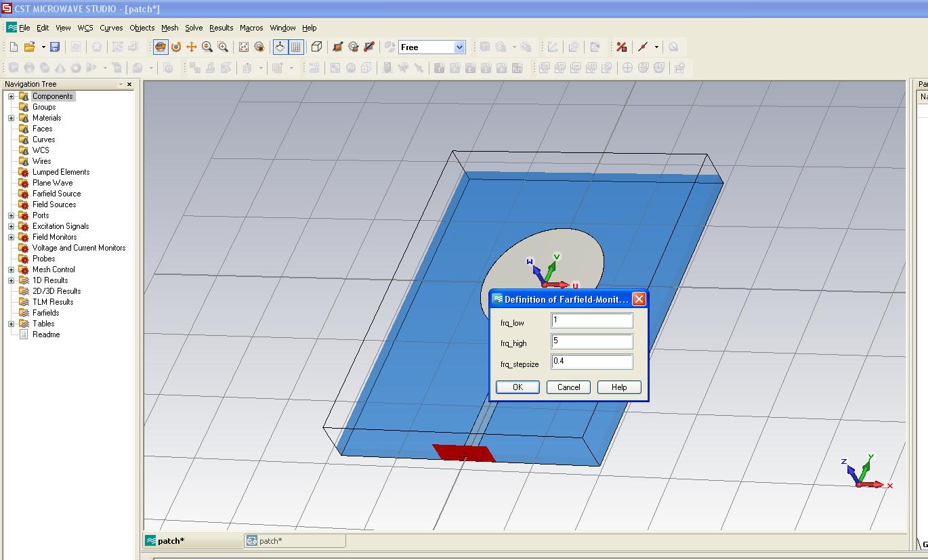The image size is (928, 560).
Task: Expand the 1D Results tree node
Action: tap(11, 280)
